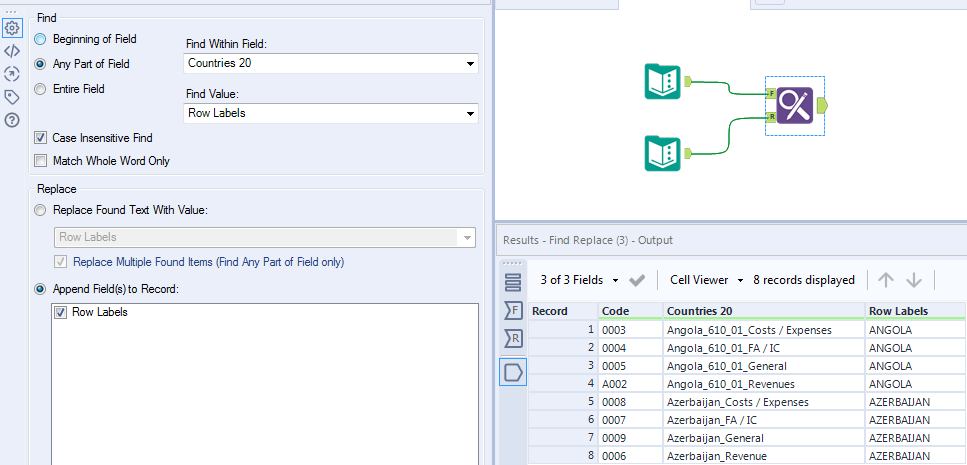Screen dimensions: 967x465
Task: Select cell Azerbaijan_Revenue
Action: click(763, 456)
